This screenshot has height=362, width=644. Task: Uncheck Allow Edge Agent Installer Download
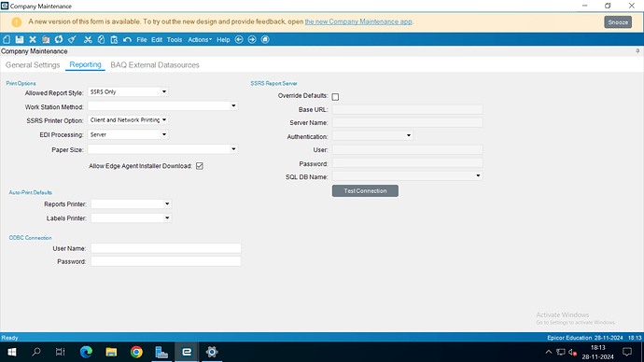tap(200, 166)
